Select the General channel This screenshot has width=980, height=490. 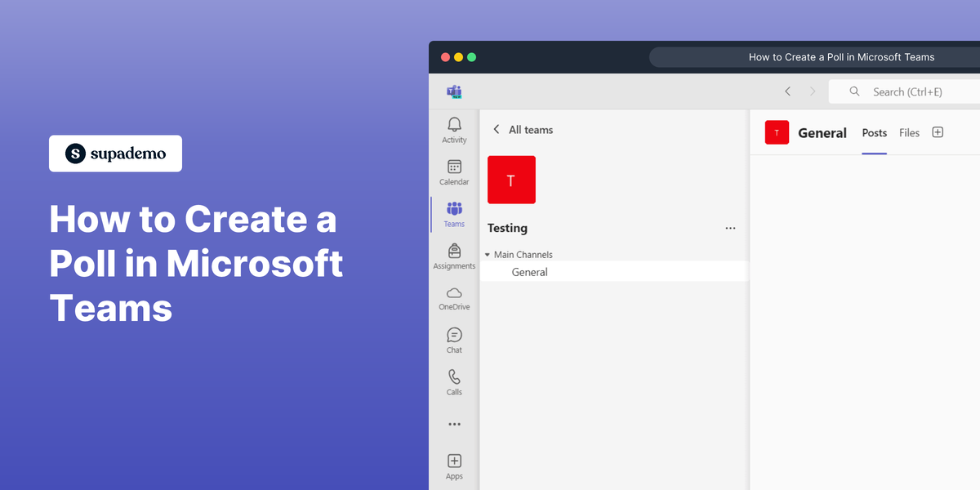pyautogui.click(x=614, y=272)
